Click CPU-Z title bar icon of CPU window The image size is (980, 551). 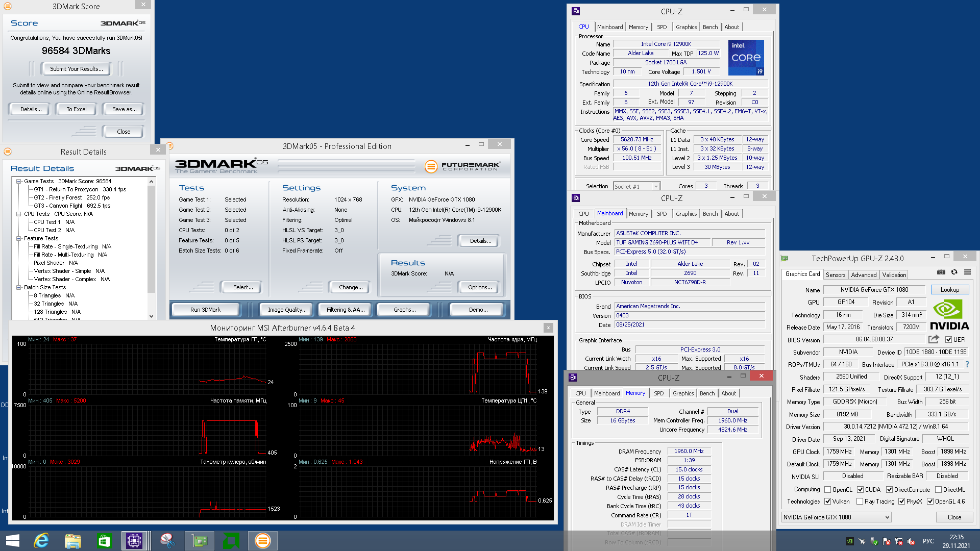[x=576, y=11]
